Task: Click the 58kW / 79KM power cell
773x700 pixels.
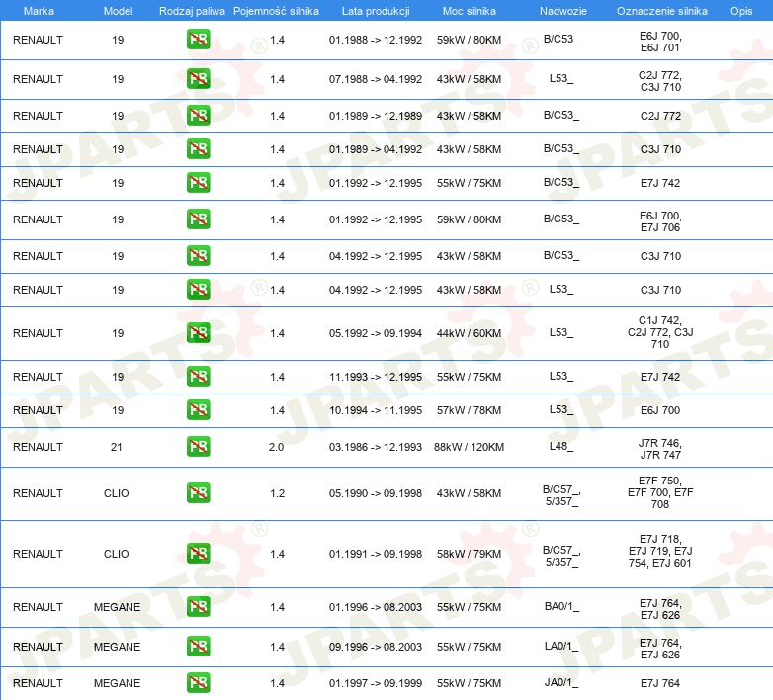Action: [x=469, y=554]
